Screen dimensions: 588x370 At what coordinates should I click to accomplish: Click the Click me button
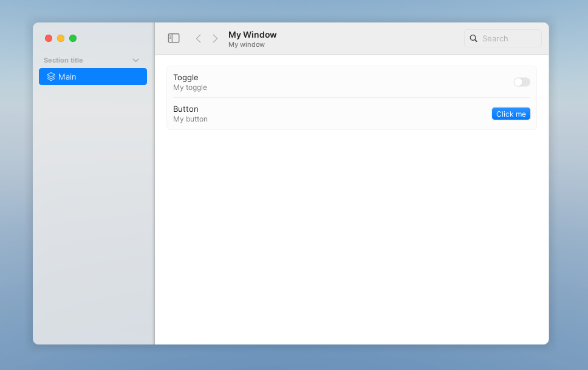[x=511, y=114]
